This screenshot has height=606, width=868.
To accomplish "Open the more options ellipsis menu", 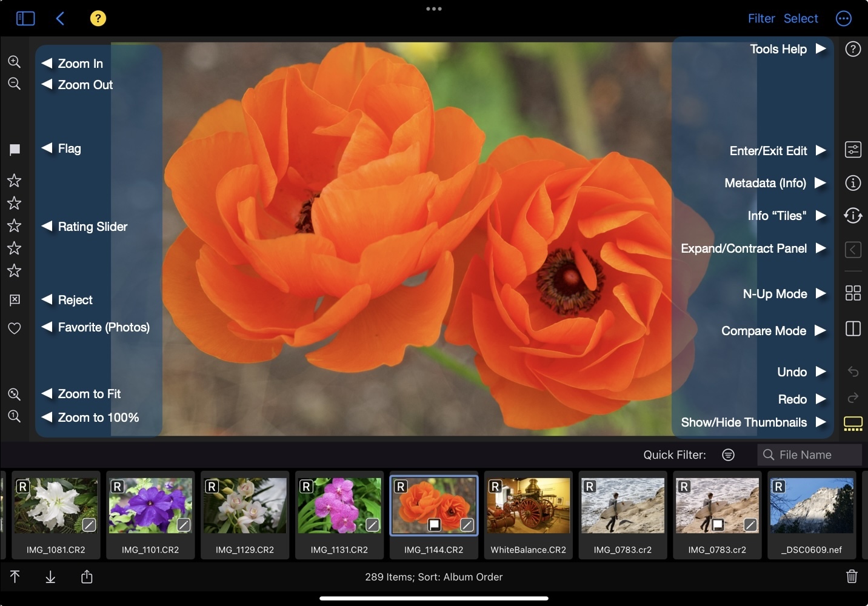I will click(844, 19).
